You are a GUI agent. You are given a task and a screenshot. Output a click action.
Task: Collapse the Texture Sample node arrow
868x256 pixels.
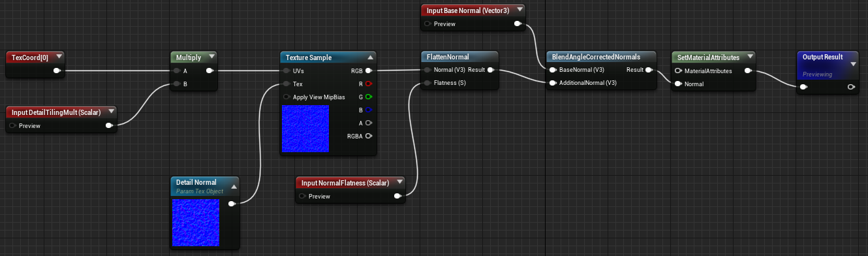click(371, 57)
